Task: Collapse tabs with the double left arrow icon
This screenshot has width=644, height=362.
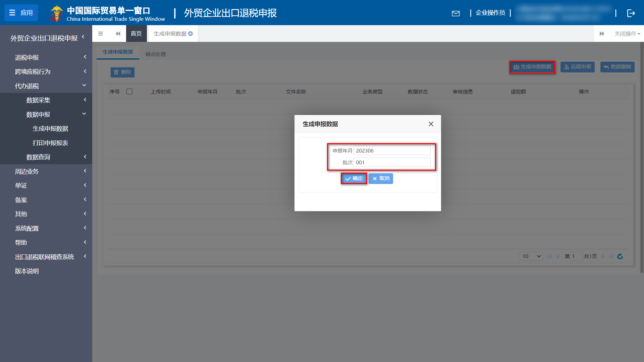Action: click(117, 34)
